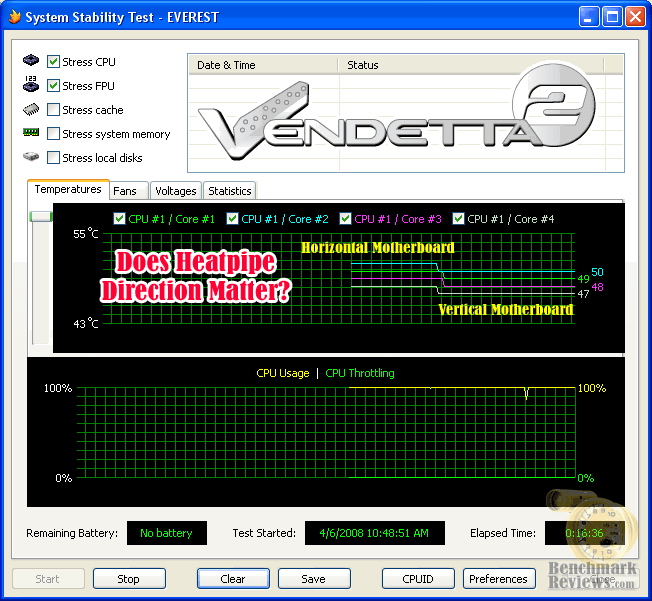Select the Temperatures tab

[68, 190]
